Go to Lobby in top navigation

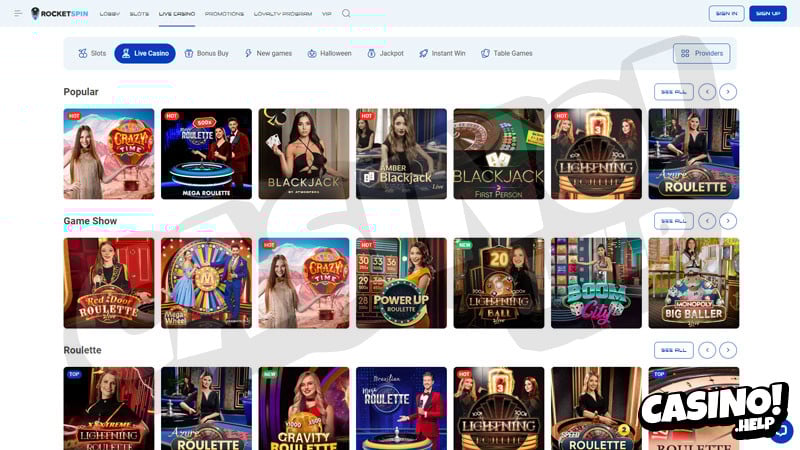point(110,14)
